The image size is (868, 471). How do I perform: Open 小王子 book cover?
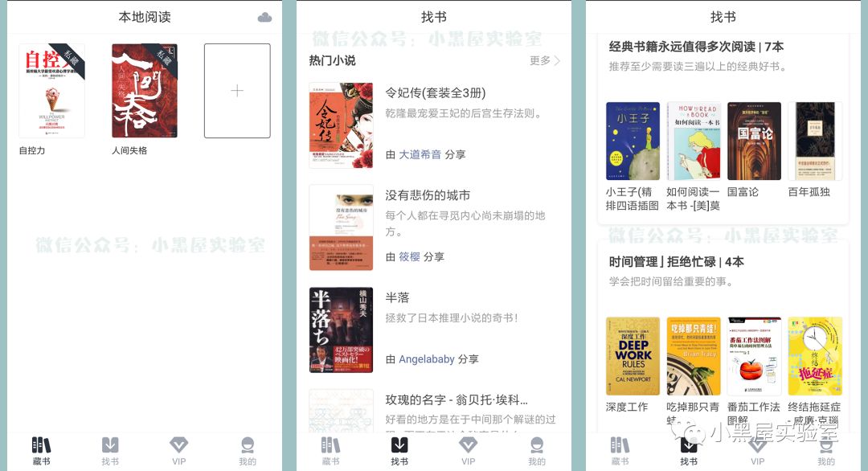click(x=633, y=141)
